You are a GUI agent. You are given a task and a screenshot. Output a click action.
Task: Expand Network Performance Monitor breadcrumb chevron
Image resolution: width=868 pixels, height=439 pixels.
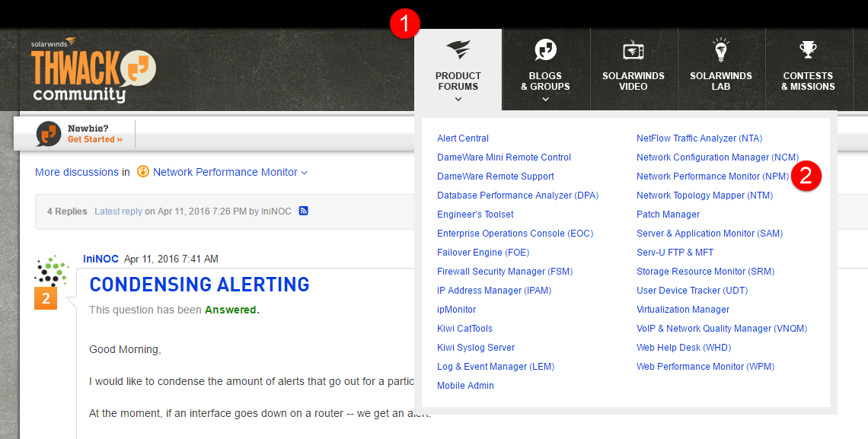pyautogui.click(x=304, y=173)
